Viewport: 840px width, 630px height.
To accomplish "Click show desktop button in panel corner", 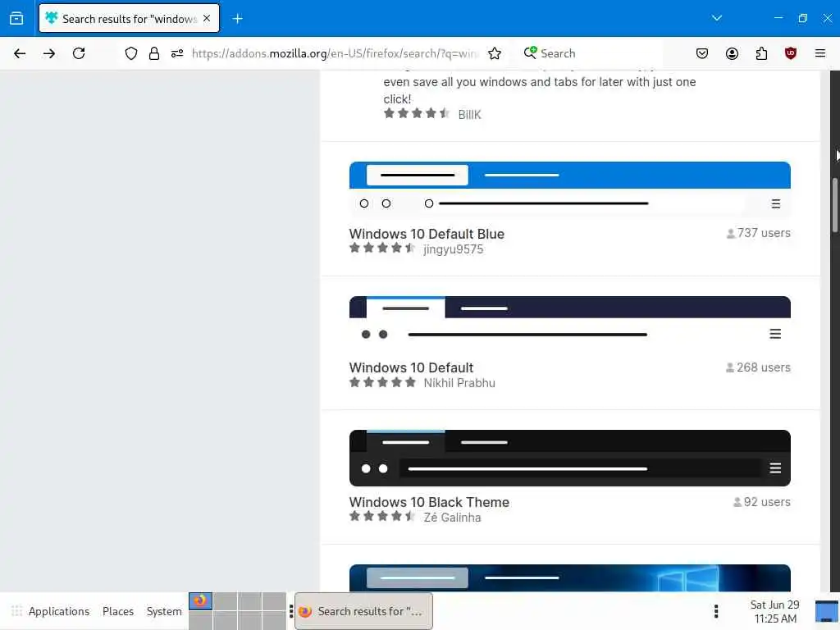I will click(x=827, y=611).
